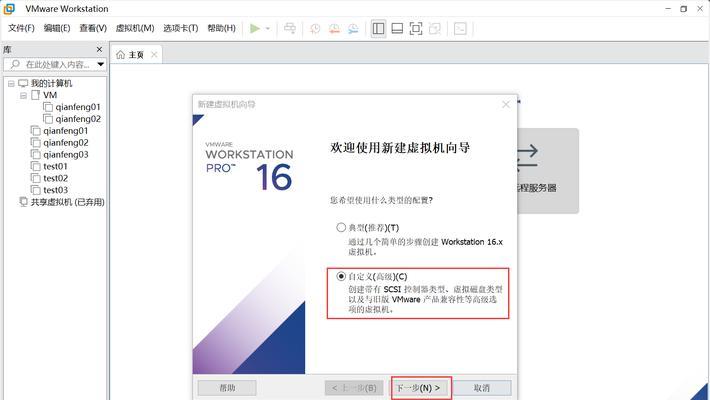710x400 pixels.
Task: Click the < 上一步(B) button
Action: [354, 388]
